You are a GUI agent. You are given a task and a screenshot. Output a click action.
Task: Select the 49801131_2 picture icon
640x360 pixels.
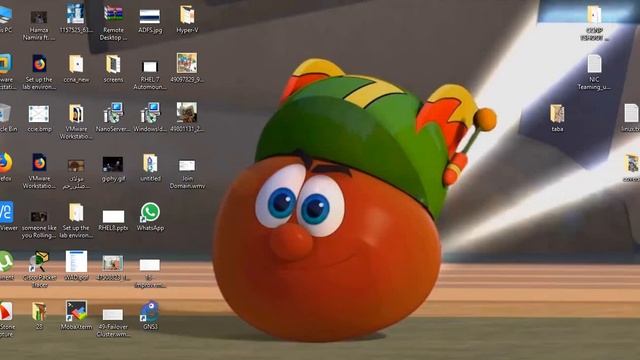pos(187,112)
